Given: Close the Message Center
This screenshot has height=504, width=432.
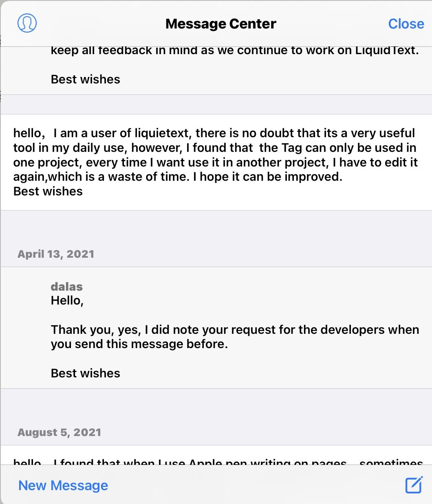Looking at the screenshot, I should point(406,24).
